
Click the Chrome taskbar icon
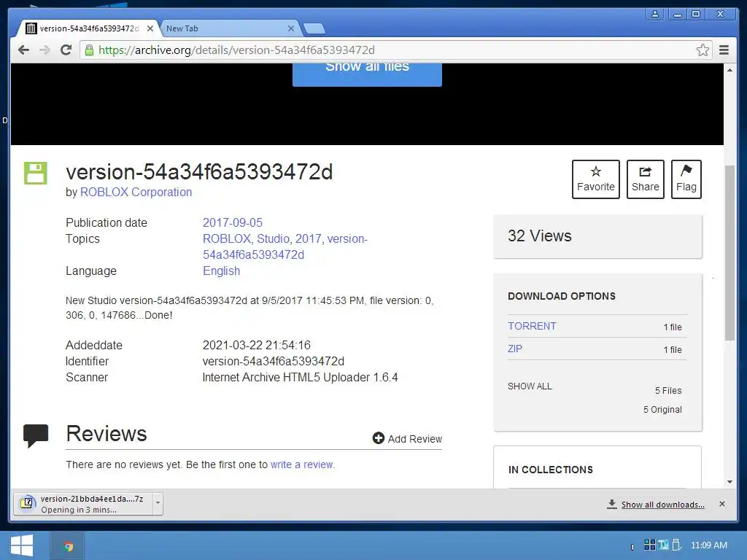[x=69, y=546]
